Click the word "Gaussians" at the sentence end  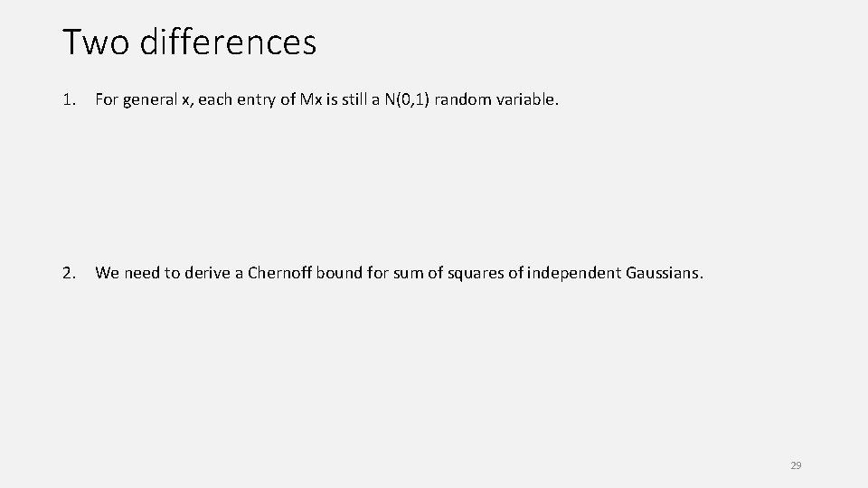click(663, 272)
